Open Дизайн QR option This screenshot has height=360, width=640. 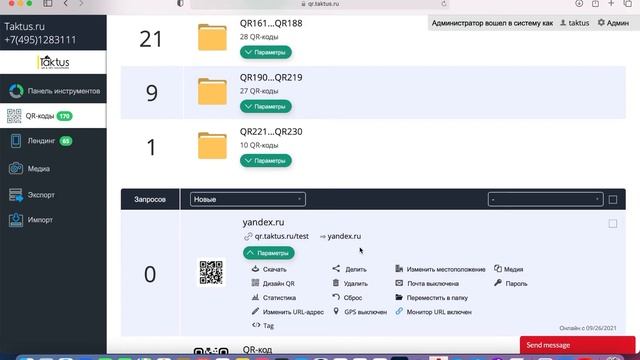(x=273, y=283)
